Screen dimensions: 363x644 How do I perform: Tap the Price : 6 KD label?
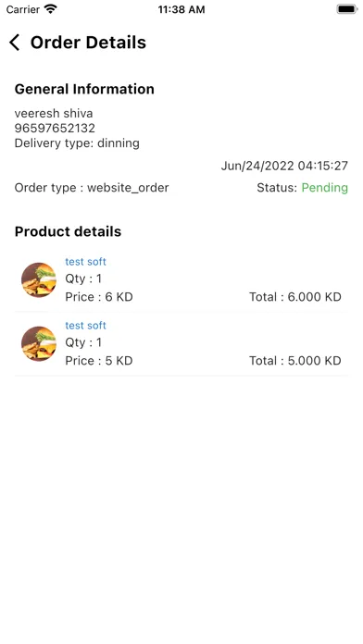click(99, 296)
